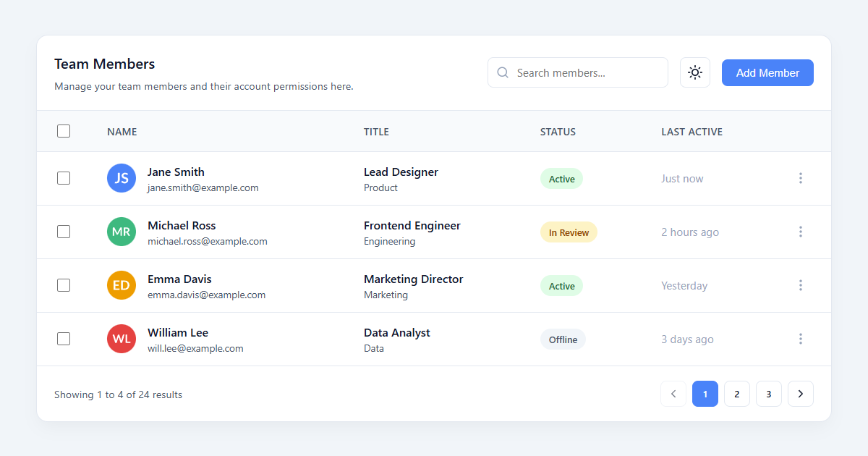This screenshot has width=868, height=456.
Task: Click the name William Lee
Action: pyautogui.click(x=178, y=332)
